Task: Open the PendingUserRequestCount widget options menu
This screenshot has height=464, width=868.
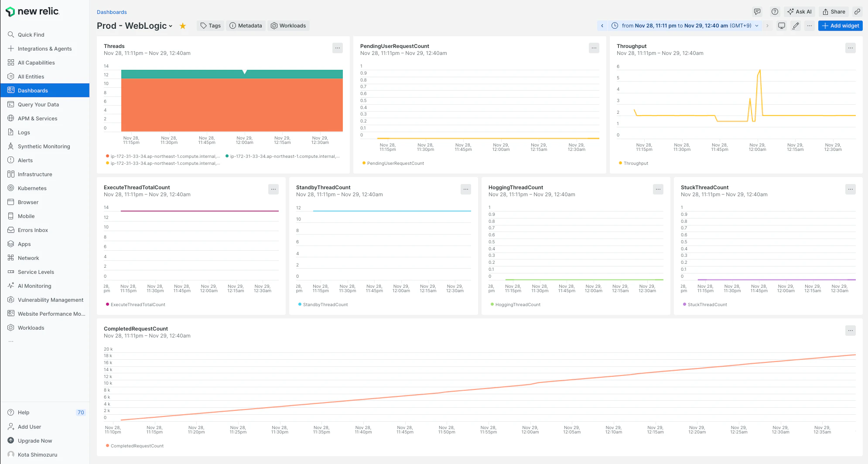Action: [594, 48]
